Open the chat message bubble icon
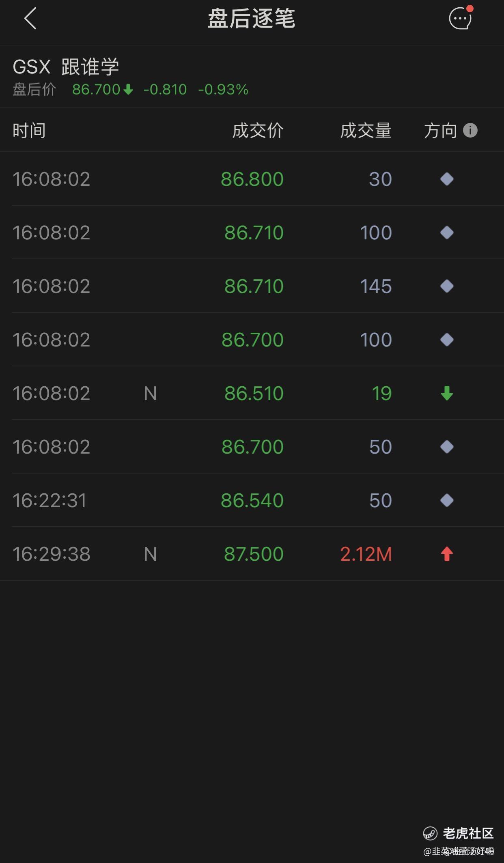 pyautogui.click(x=460, y=18)
